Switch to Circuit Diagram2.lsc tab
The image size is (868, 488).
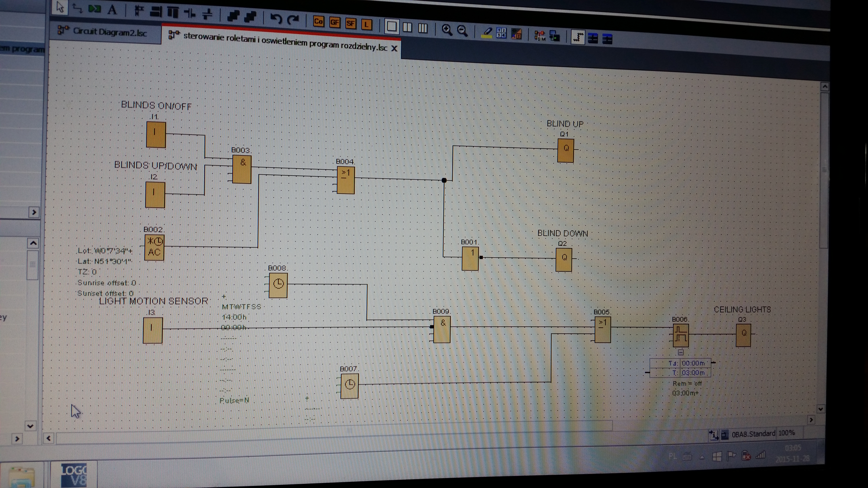(109, 32)
